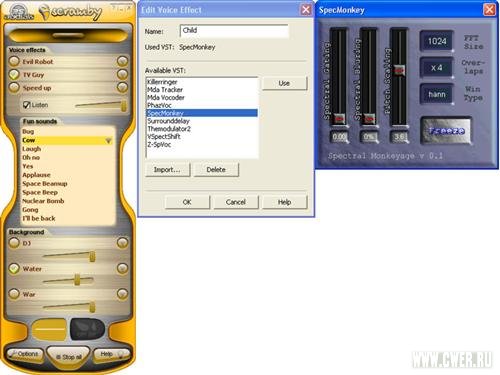Screen dimensions: 500x375
Task: Select I'll be back fun sound
Action: click(x=39, y=218)
